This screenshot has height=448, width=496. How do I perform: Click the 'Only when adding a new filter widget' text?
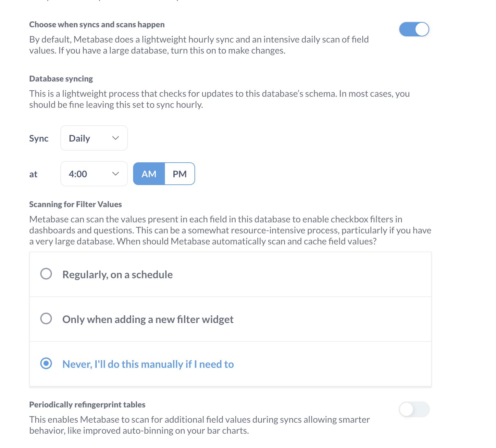coord(148,319)
